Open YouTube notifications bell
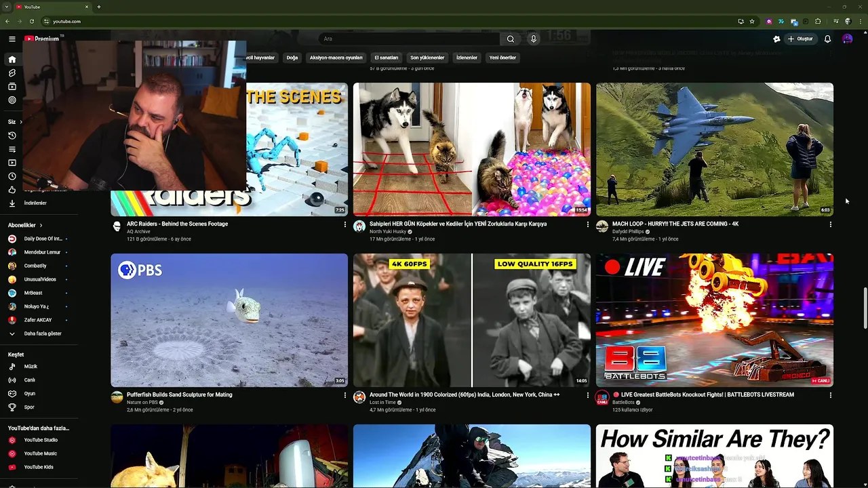This screenshot has height=488, width=868. [827, 39]
